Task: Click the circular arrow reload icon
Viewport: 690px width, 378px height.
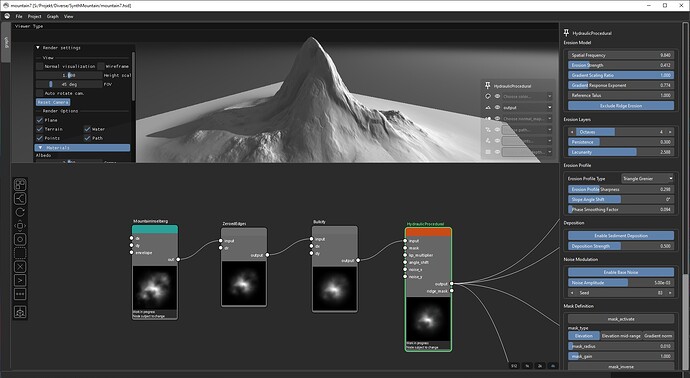Action: coord(20,212)
